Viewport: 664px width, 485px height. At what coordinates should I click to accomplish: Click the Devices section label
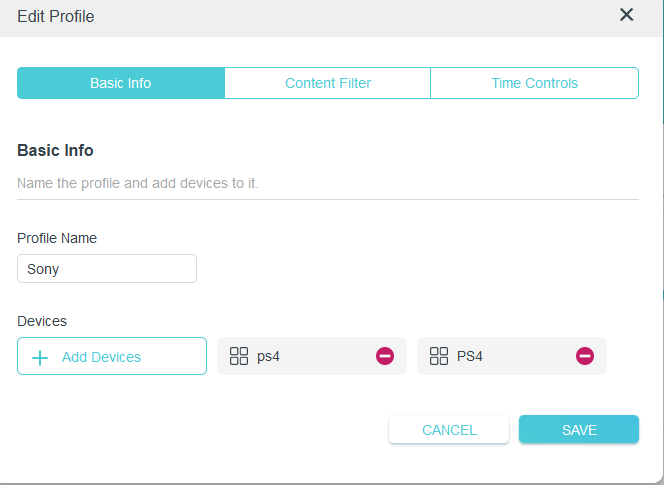[42, 321]
